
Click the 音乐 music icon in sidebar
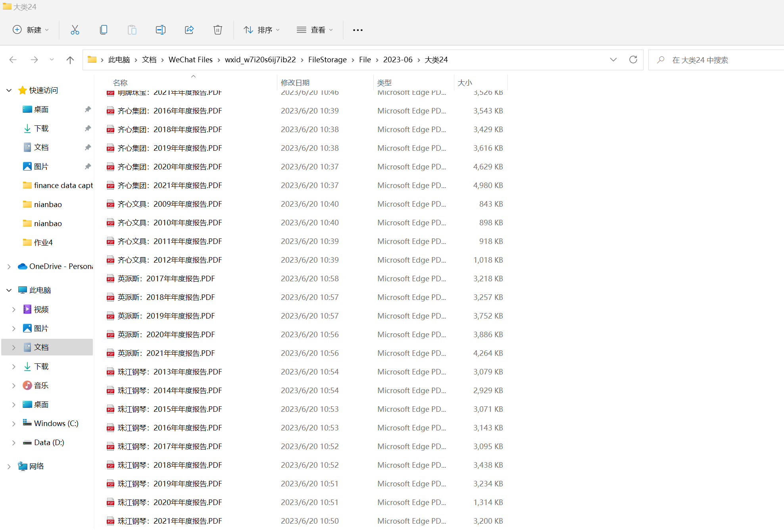[x=27, y=385]
